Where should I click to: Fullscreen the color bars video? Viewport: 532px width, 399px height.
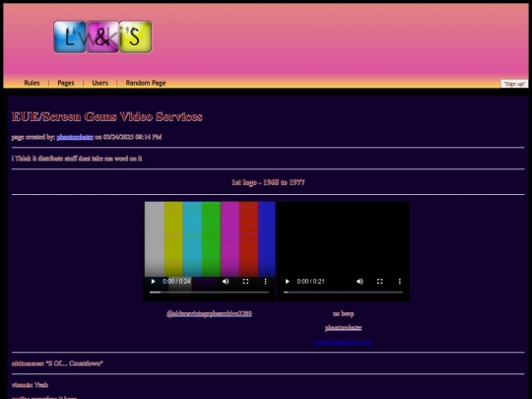tap(245, 281)
